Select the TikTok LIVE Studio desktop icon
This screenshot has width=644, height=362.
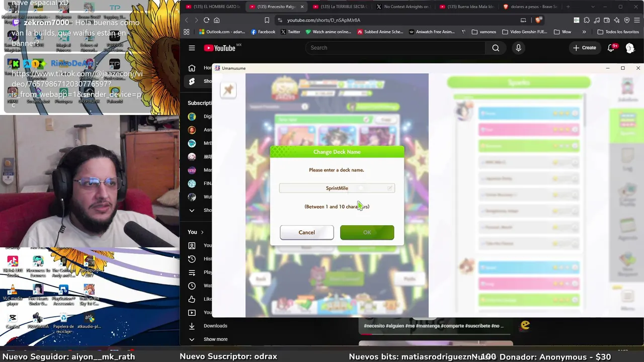click(x=13, y=266)
